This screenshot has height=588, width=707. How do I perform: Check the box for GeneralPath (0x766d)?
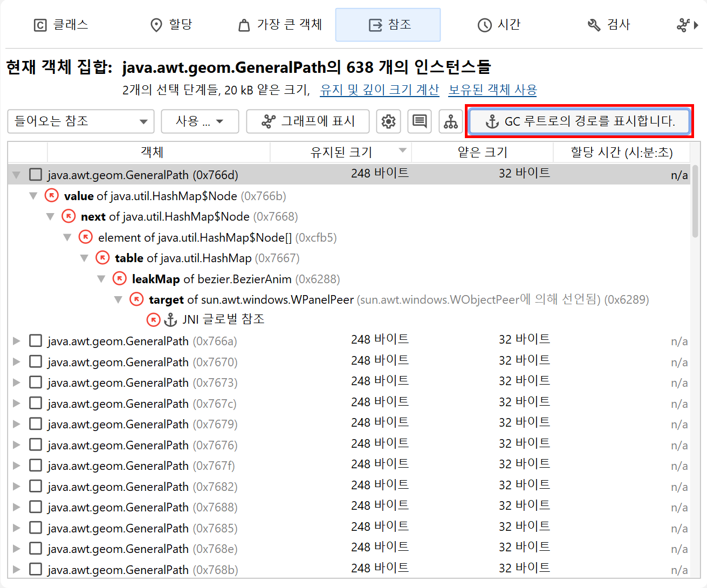point(36,175)
